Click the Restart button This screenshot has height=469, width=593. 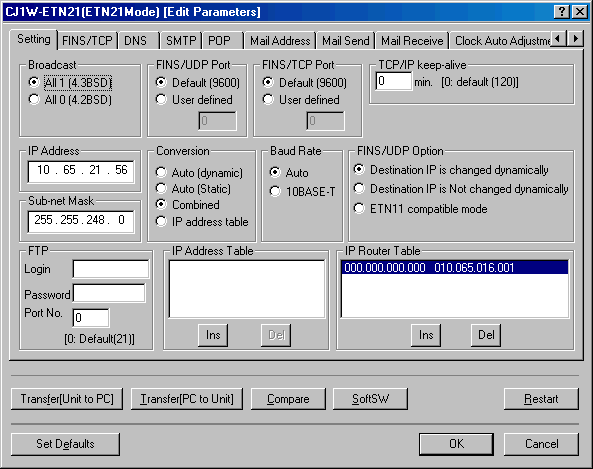(x=541, y=399)
